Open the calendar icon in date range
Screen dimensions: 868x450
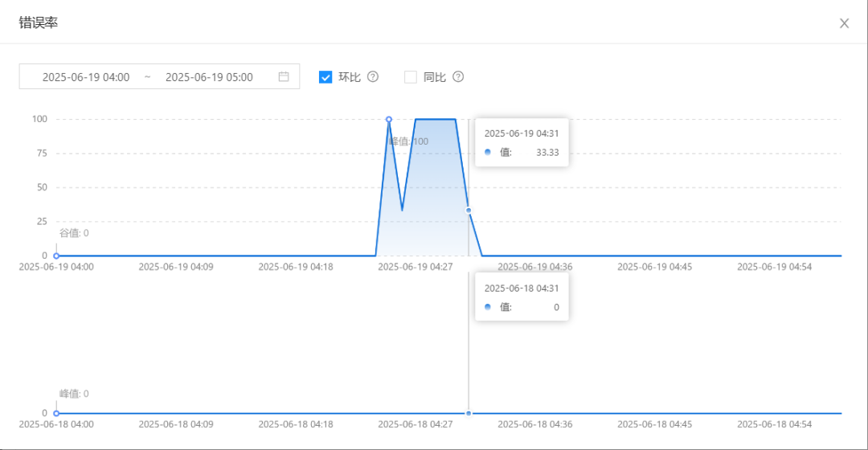(x=284, y=76)
